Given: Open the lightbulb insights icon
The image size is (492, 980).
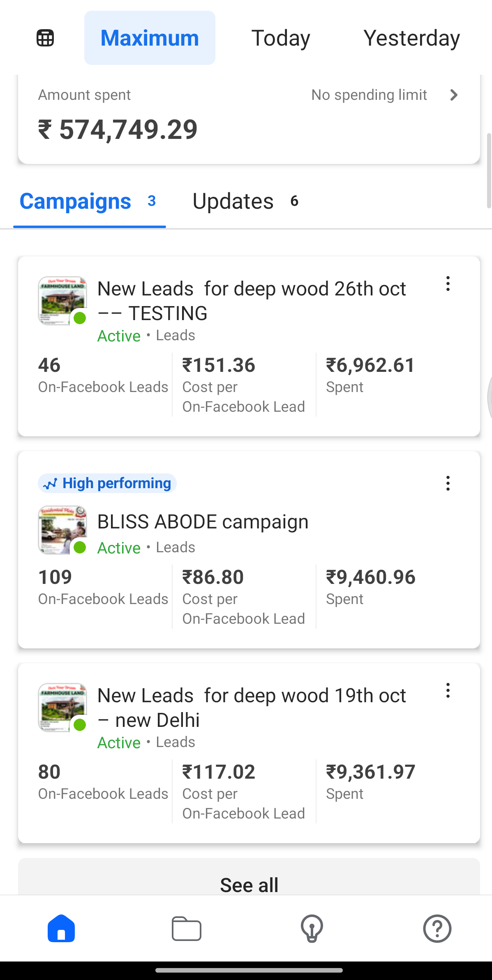Looking at the screenshot, I should pos(312,928).
